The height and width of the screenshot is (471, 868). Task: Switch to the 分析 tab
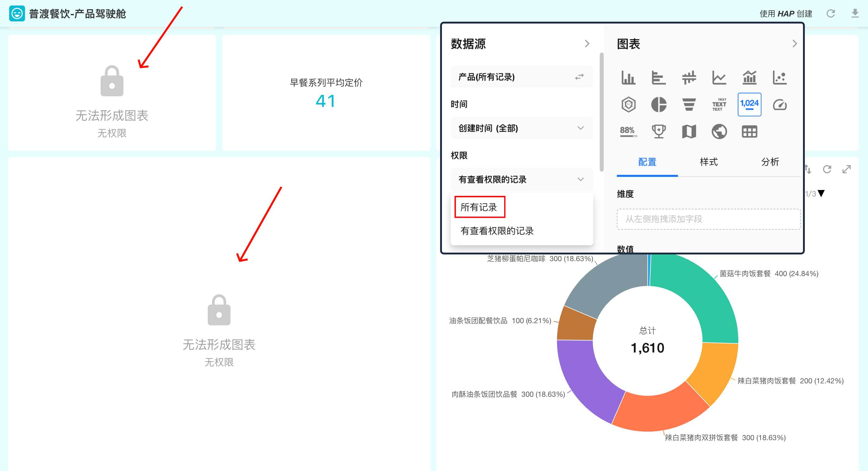tap(770, 162)
